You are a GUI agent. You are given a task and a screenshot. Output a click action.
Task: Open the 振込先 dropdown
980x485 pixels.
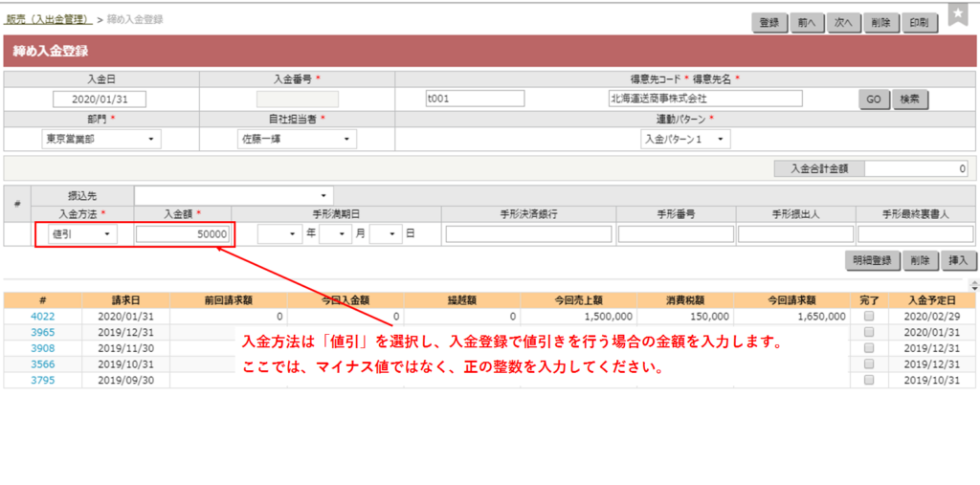(235, 194)
